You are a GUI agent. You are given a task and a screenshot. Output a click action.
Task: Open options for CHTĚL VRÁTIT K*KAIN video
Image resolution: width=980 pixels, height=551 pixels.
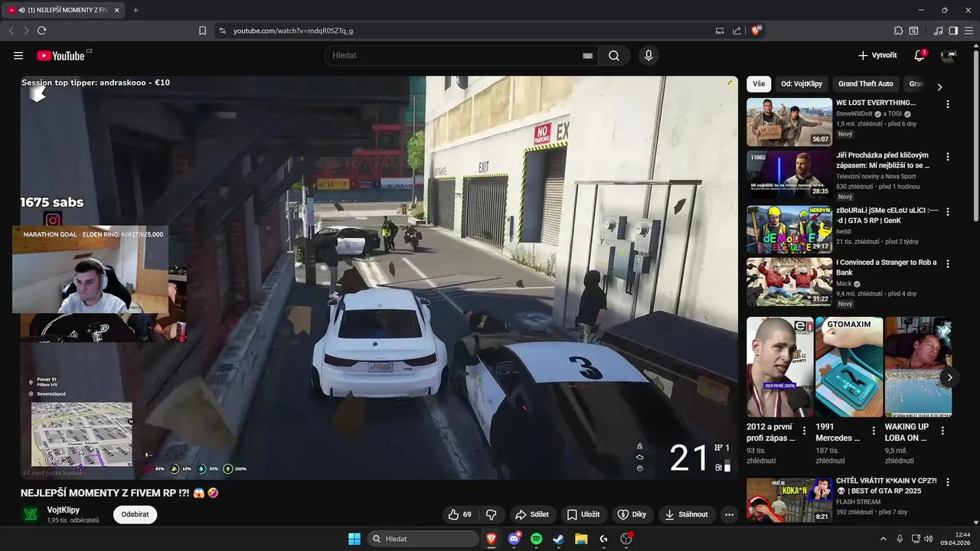tap(948, 482)
